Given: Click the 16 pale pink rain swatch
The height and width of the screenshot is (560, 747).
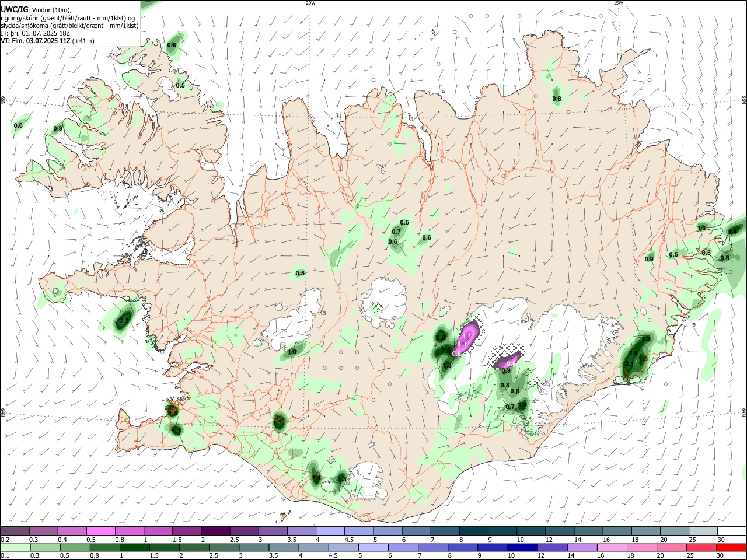Looking at the screenshot, I should (611, 547).
